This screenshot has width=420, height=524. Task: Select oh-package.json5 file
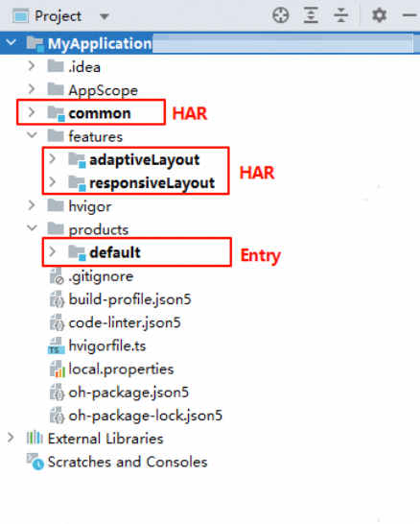coord(128,393)
